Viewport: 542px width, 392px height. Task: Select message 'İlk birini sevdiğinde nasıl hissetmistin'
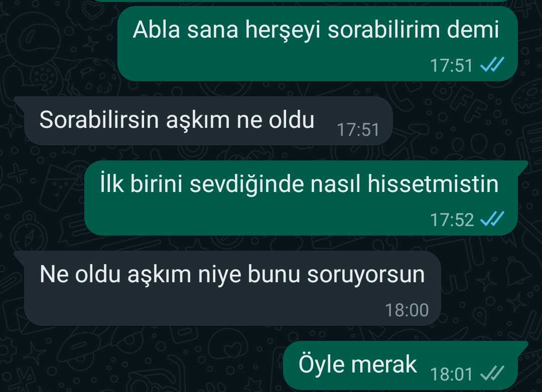coord(301,198)
